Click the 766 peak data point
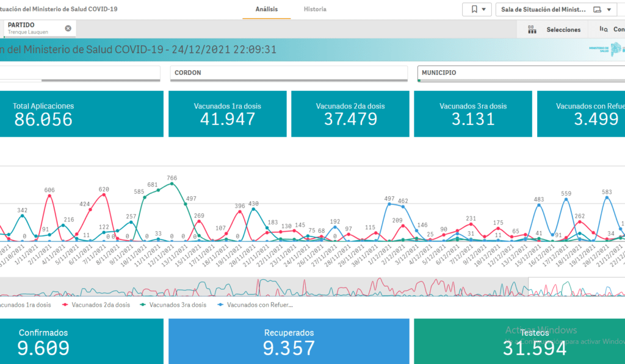Screen dimensions: 625x364 pyautogui.click(x=172, y=184)
